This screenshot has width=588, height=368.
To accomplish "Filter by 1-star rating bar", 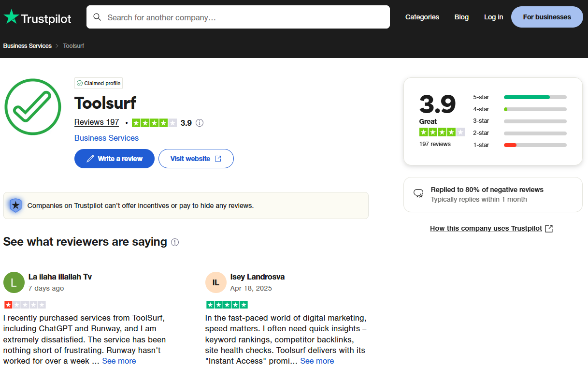I will coord(520,145).
